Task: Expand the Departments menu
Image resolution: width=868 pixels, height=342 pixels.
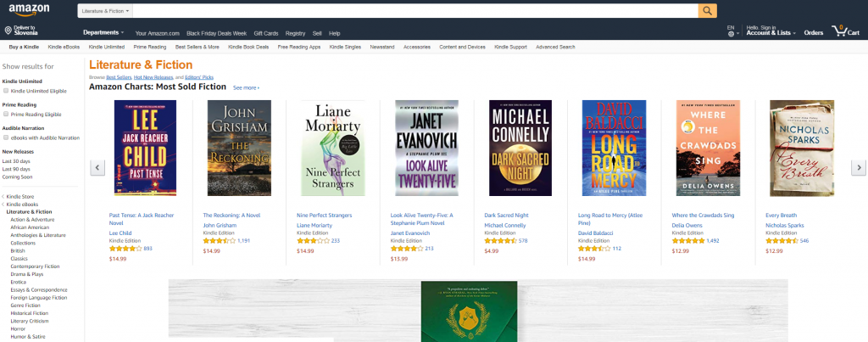Action: pos(103,33)
